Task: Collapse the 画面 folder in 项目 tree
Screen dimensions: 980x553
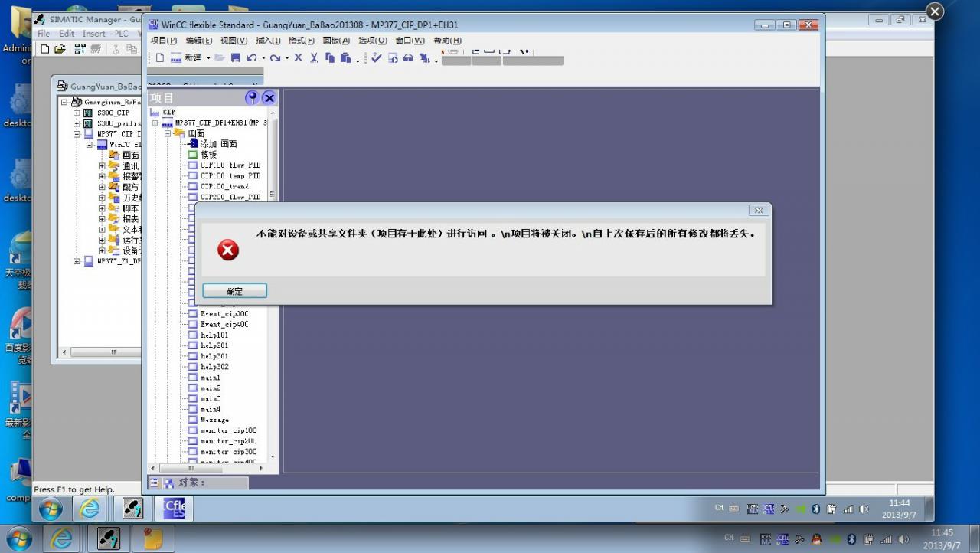Action: [168, 133]
